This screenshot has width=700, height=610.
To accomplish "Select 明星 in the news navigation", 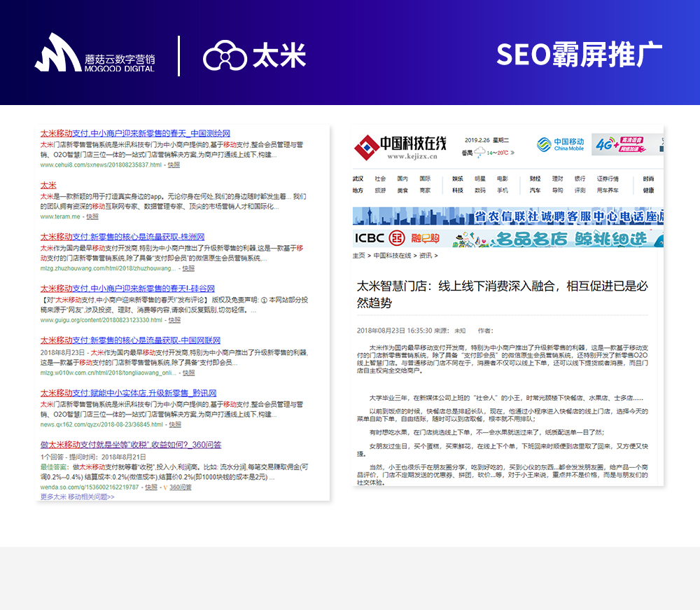I will [480, 179].
